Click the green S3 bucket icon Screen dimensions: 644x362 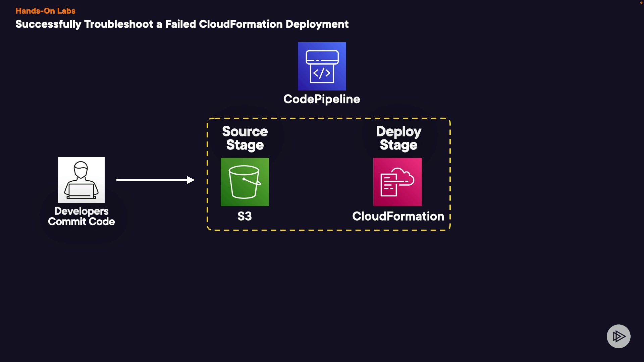(x=245, y=182)
